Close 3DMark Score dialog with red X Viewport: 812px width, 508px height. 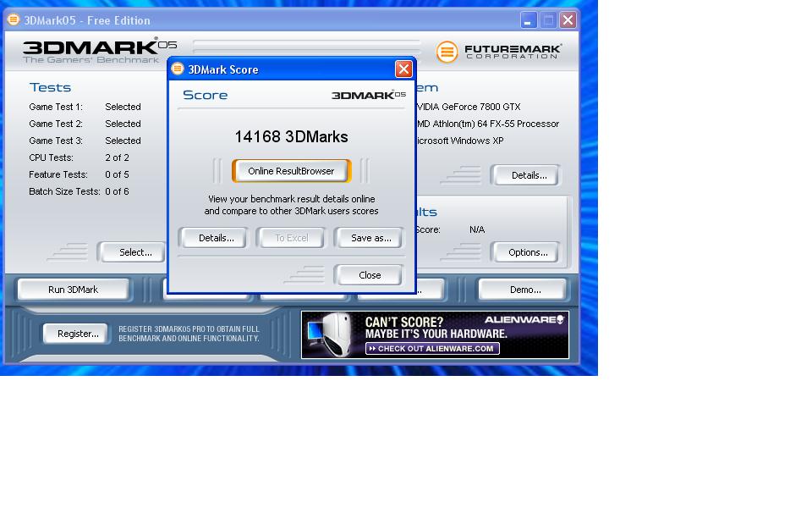coord(403,69)
